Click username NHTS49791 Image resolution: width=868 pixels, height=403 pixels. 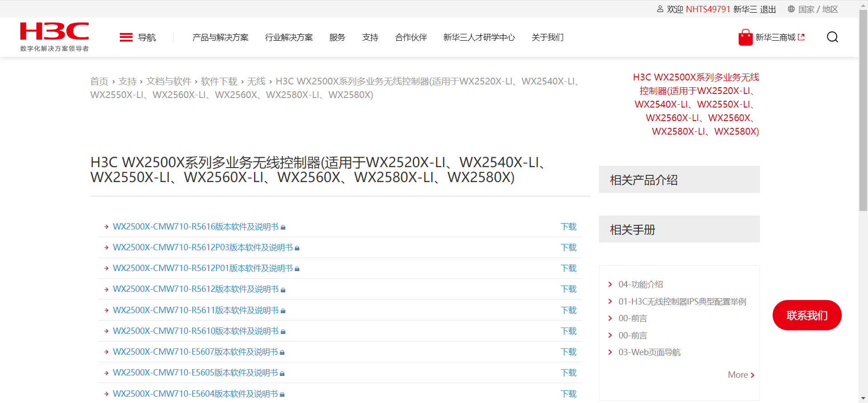(708, 9)
